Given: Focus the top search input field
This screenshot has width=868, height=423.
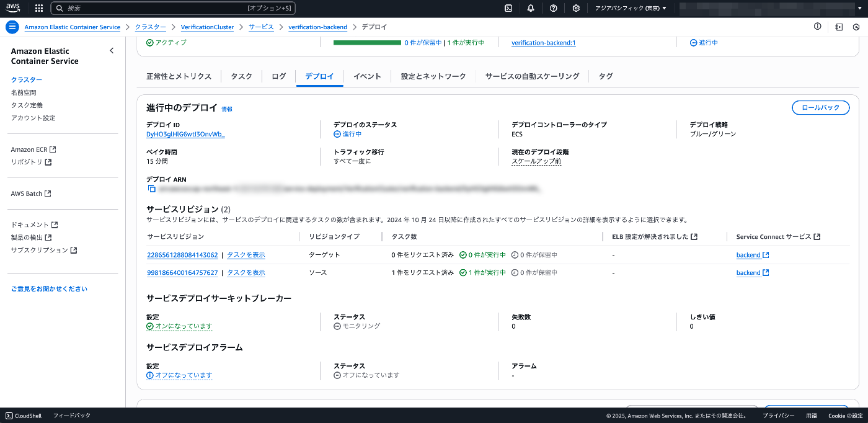Looking at the screenshot, I should pyautogui.click(x=172, y=8).
